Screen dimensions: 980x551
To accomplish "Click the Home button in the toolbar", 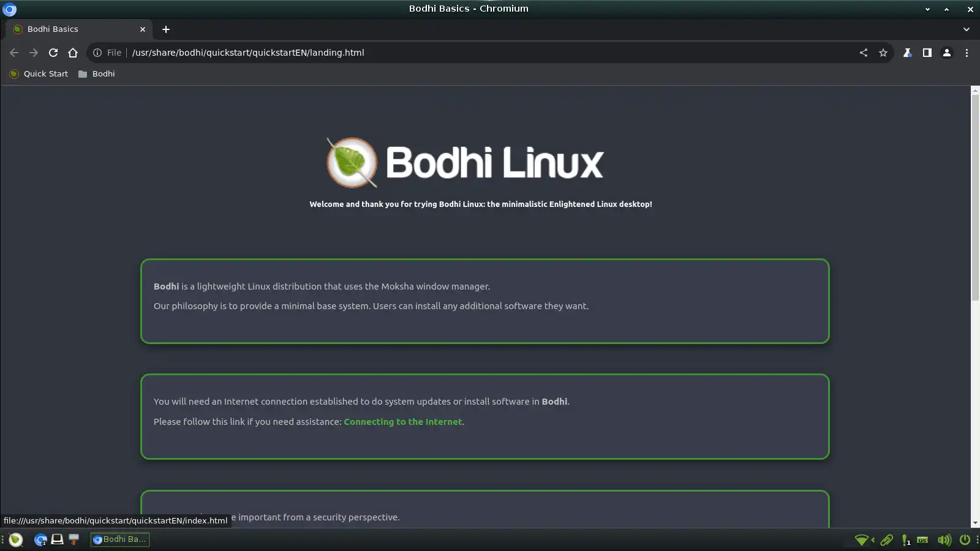I will (x=73, y=53).
